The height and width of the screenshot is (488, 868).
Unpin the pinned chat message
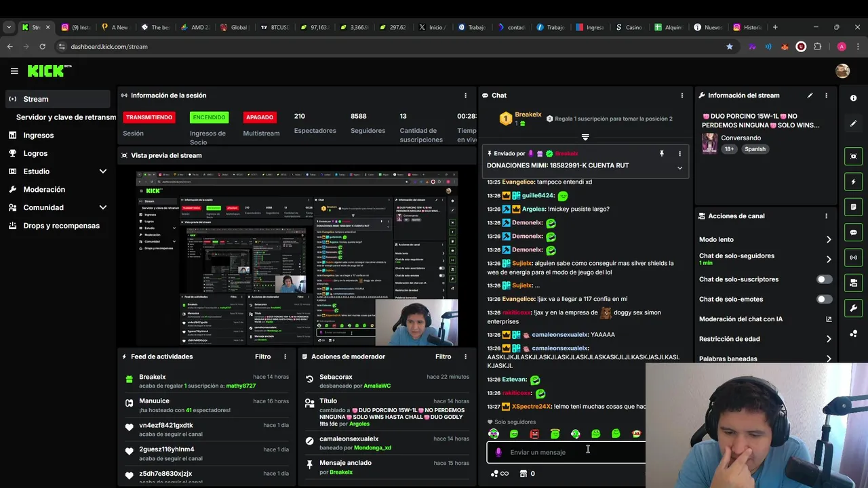[662, 154]
